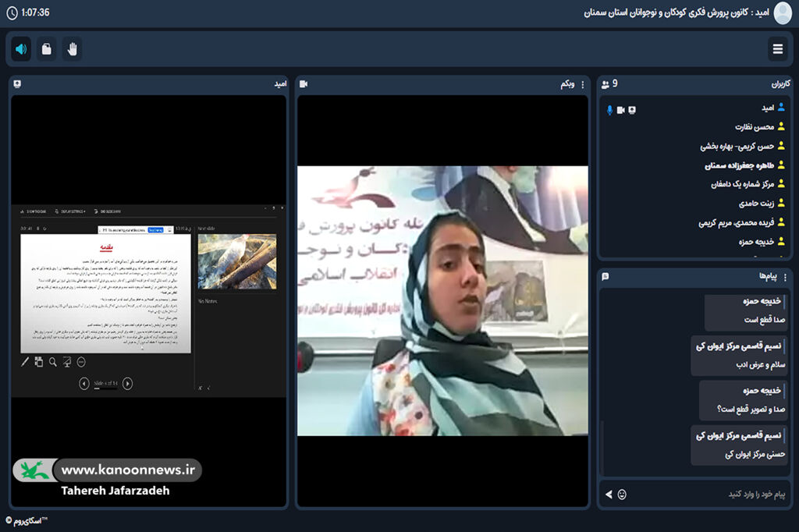Open the hamburger menu at top right
Image resolution: width=799 pixels, height=532 pixels.
click(778, 48)
